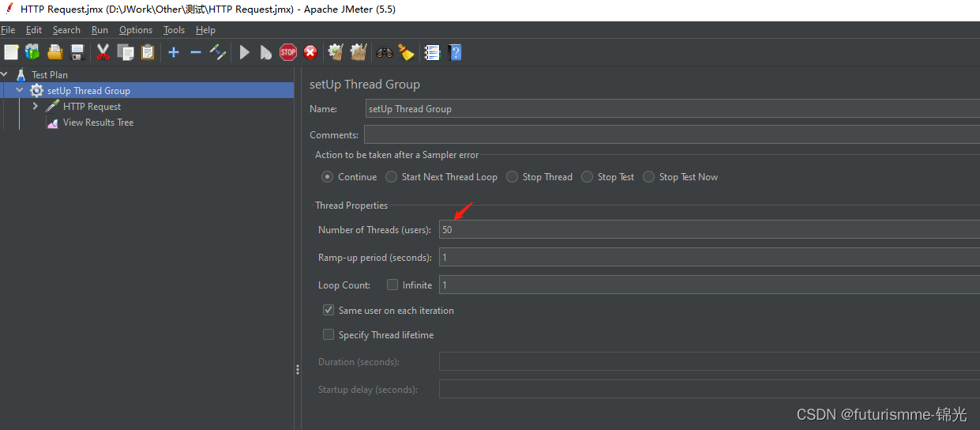980x430 pixels.
Task: Enable Specify Thread lifetime checkbox
Action: tap(329, 335)
